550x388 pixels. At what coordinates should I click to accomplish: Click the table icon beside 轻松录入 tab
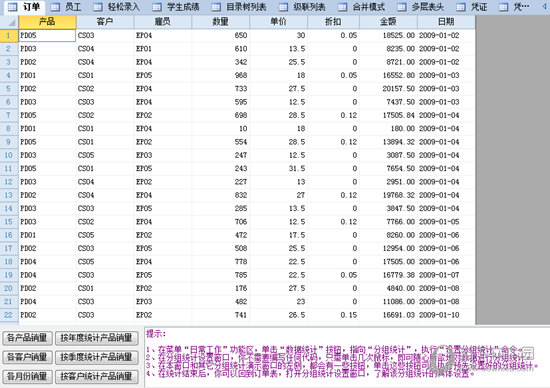[98, 7]
